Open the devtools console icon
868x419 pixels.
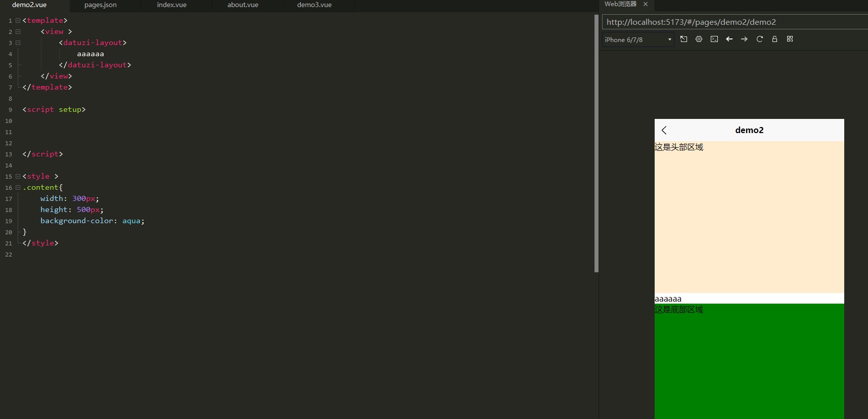[714, 39]
